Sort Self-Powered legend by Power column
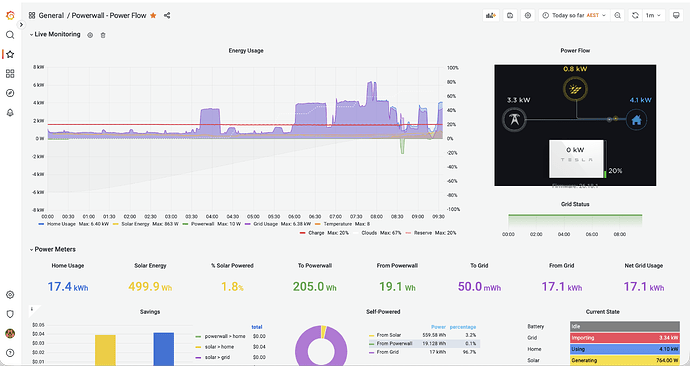The width and height of the screenshot is (690, 366). coord(438,327)
